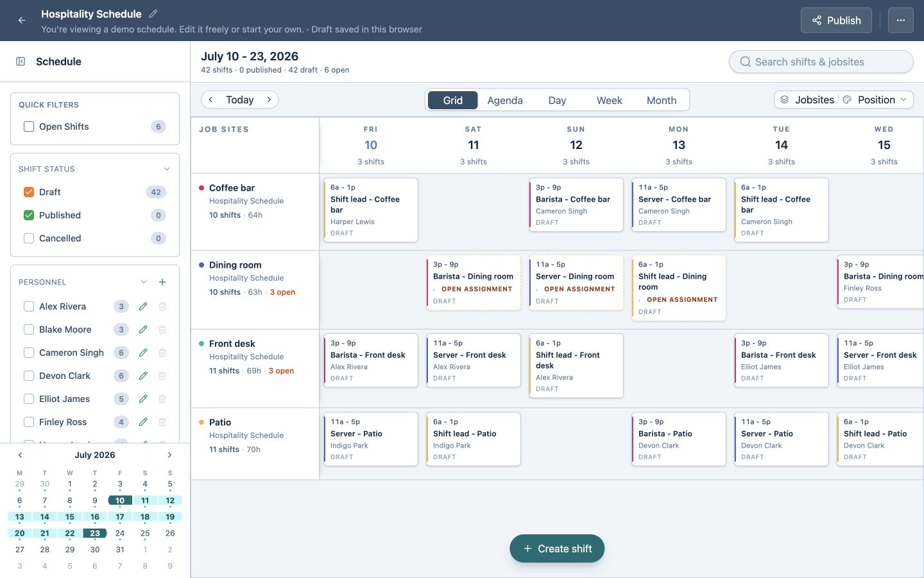The height and width of the screenshot is (578, 924).
Task: Edit Finley Ross with the pencil icon
Action: tap(143, 422)
